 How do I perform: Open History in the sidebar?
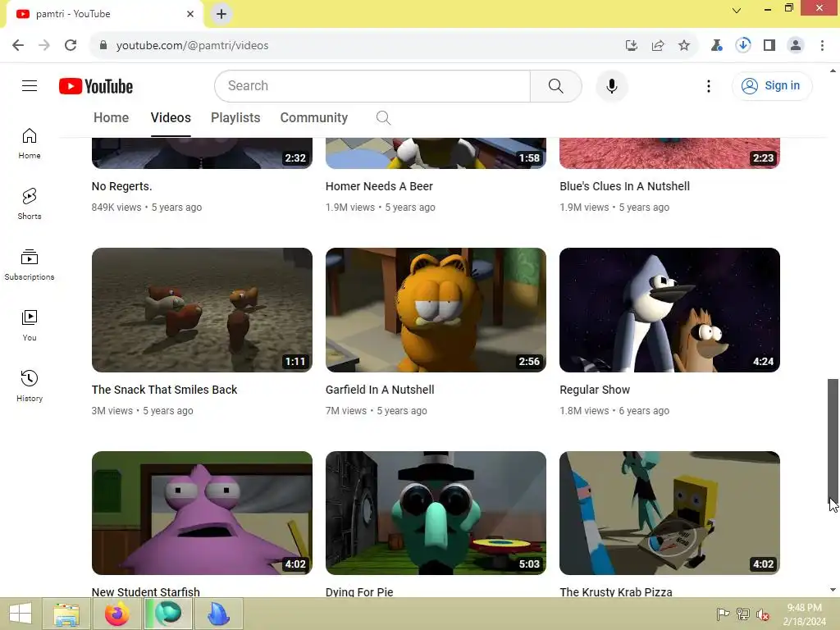[x=30, y=386]
